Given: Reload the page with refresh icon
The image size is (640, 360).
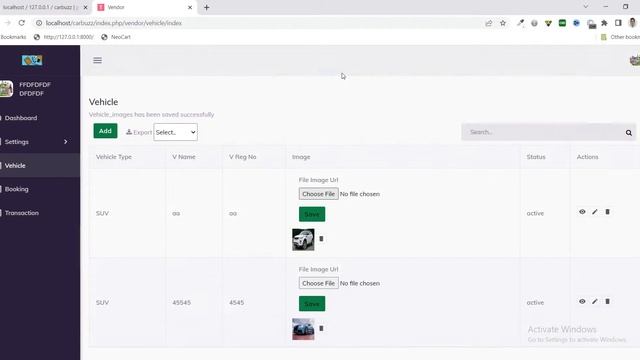Looking at the screenshot, I should point(22,23).
